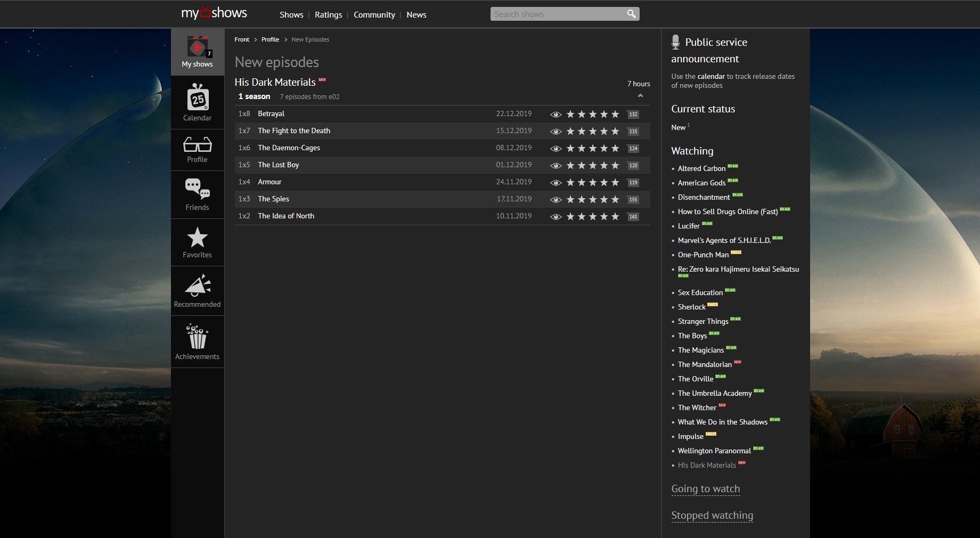980x538 pixels.
Task: Expand the Going to watch section
Action: [705, 488]
